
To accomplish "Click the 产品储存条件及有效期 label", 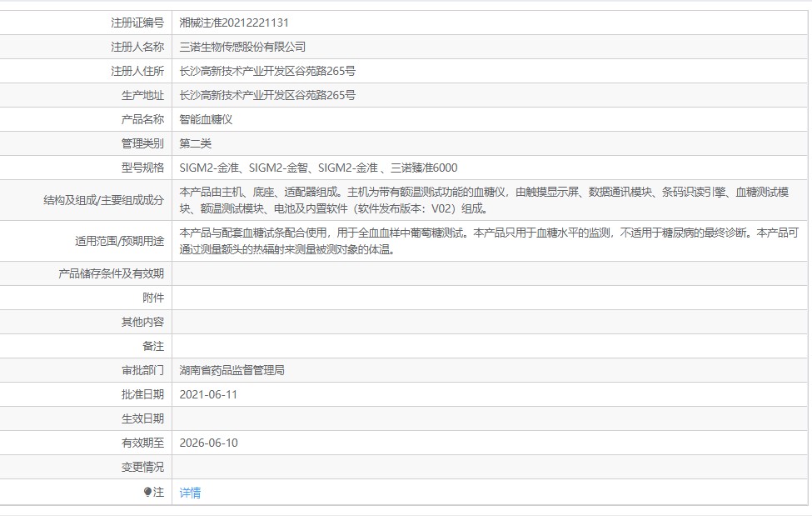I will tap(111, 273).
